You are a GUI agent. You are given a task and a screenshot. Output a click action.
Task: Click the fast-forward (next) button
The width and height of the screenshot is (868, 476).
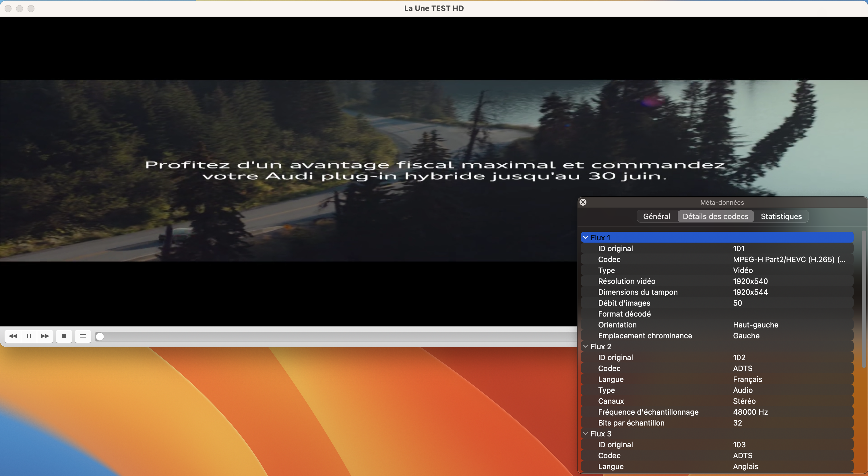click(x=45, y=336)
